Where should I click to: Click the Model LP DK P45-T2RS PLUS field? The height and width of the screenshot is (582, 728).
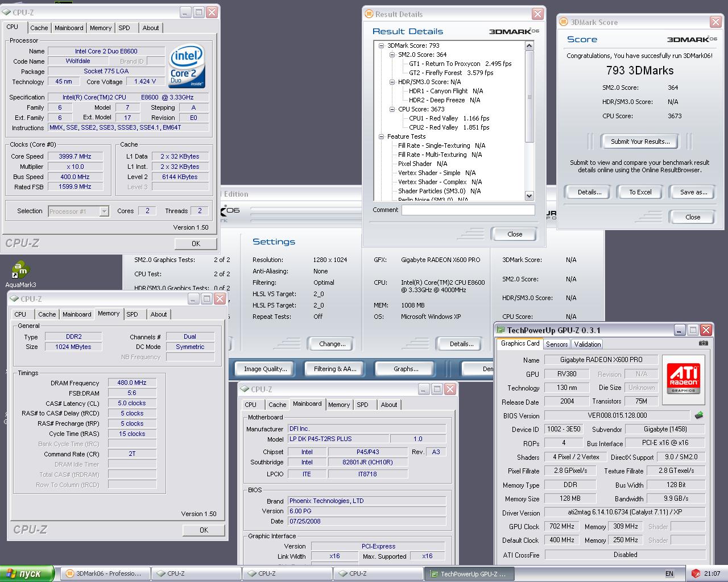(338, 439)
